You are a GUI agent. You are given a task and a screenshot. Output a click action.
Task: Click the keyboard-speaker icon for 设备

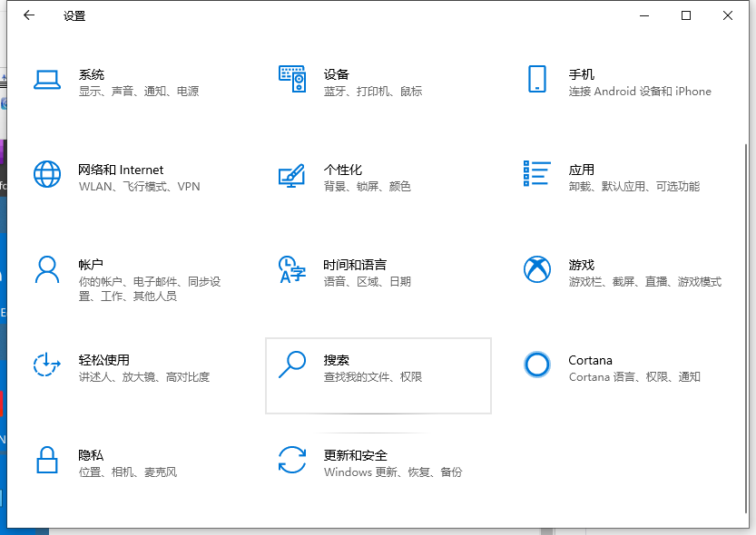[x=292, y=79]
